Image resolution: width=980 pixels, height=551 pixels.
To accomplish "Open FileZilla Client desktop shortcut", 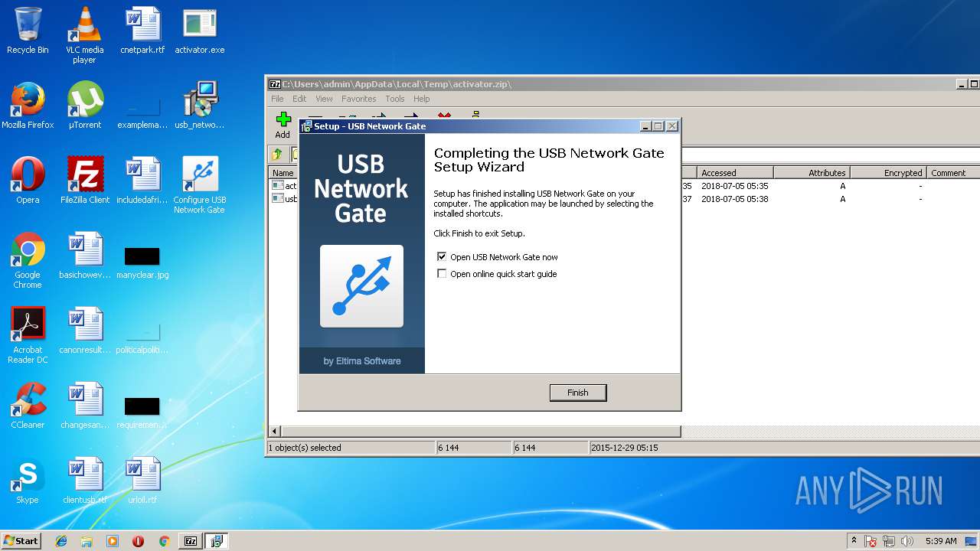I will click(85, 181).
